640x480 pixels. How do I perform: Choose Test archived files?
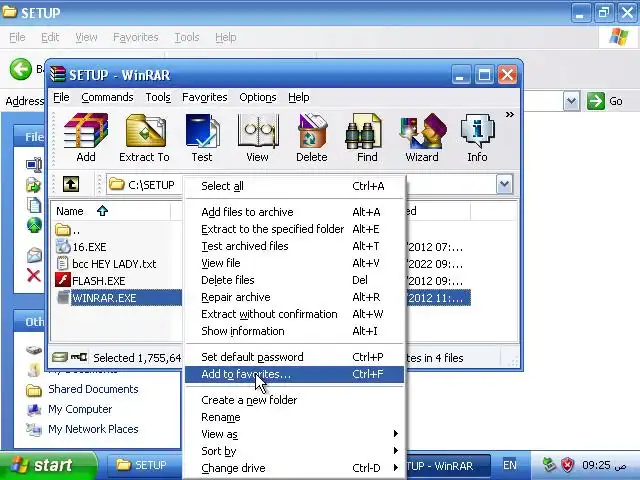pos(295,246)
